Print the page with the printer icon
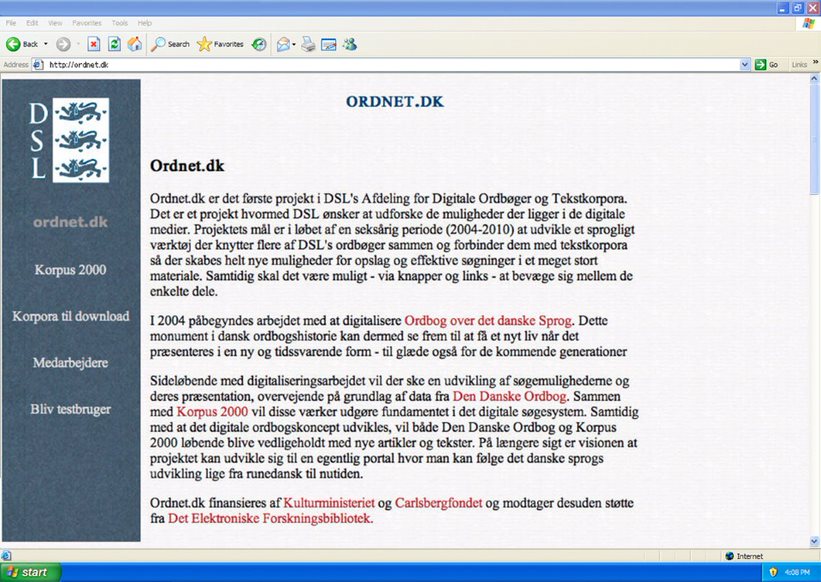Screen dimensions: 821x582 pyautogui.click(x=308, y=44)
